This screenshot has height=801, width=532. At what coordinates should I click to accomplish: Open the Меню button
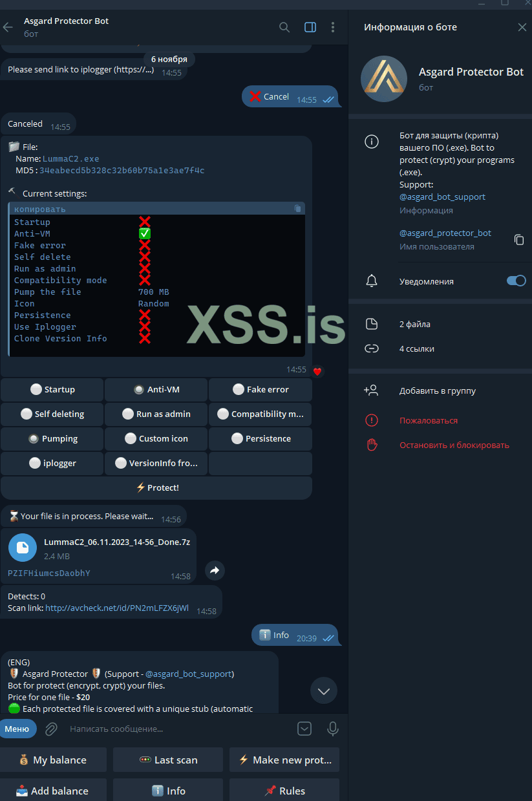pos(17,729)
